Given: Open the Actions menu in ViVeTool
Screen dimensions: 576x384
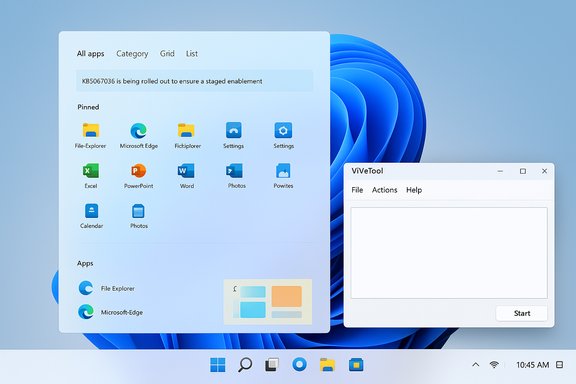Looking at the screenshot, I should pos(385,190).
